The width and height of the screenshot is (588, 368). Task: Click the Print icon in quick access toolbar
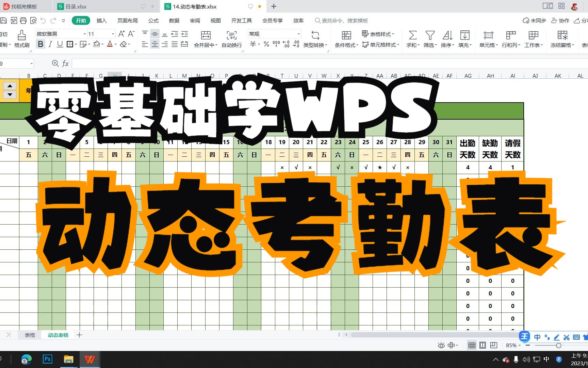tap(23, 21)
